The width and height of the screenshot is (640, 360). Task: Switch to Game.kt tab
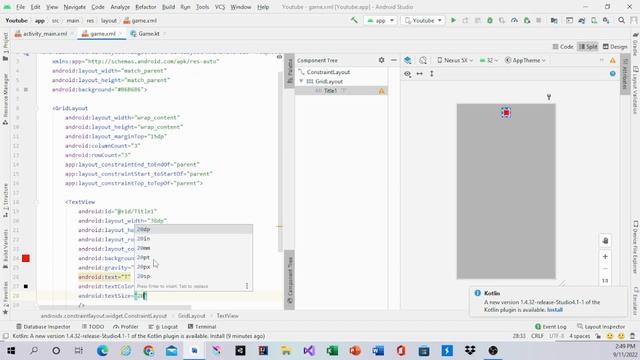[149, 34]
